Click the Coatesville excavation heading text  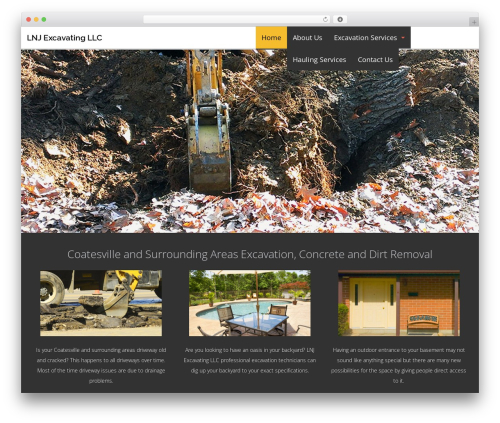[x=250, y=254]
